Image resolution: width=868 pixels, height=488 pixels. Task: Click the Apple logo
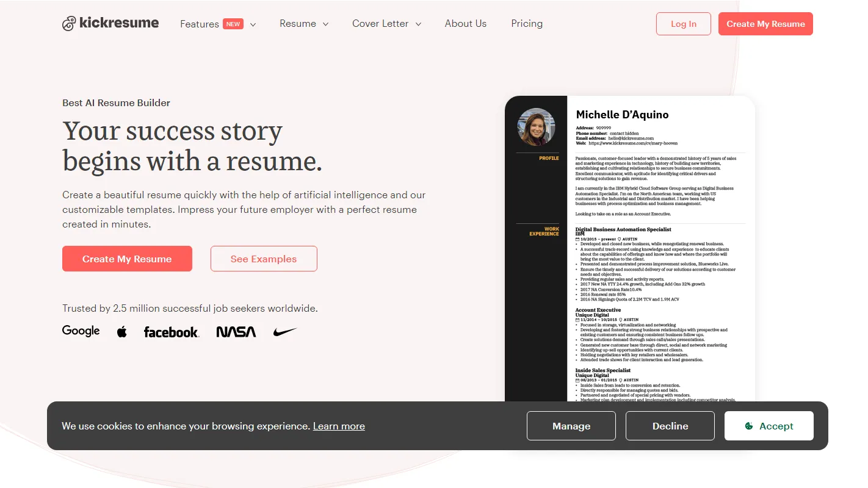pos(121,331)
